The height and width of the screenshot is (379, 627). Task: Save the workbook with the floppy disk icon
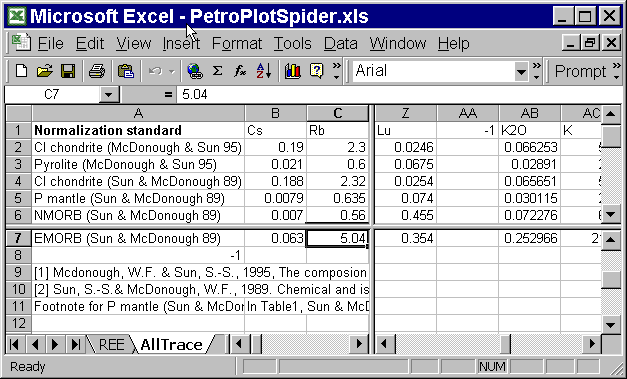[68, 71]
